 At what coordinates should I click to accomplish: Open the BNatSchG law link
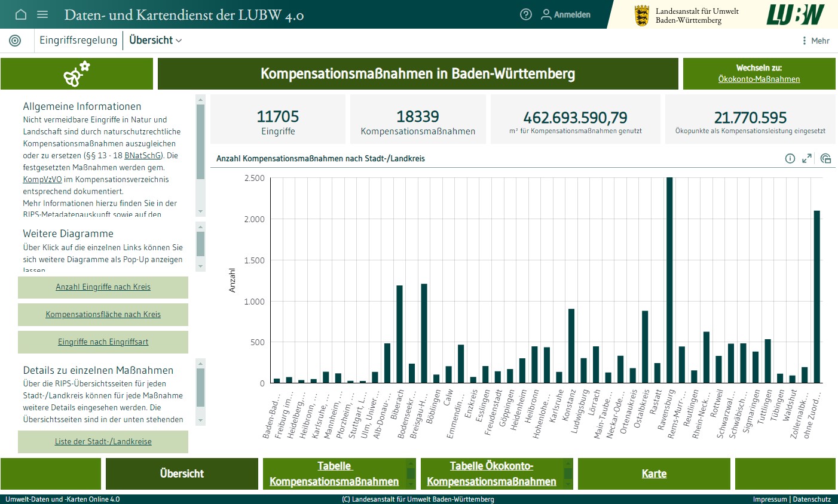coord(143,155)
